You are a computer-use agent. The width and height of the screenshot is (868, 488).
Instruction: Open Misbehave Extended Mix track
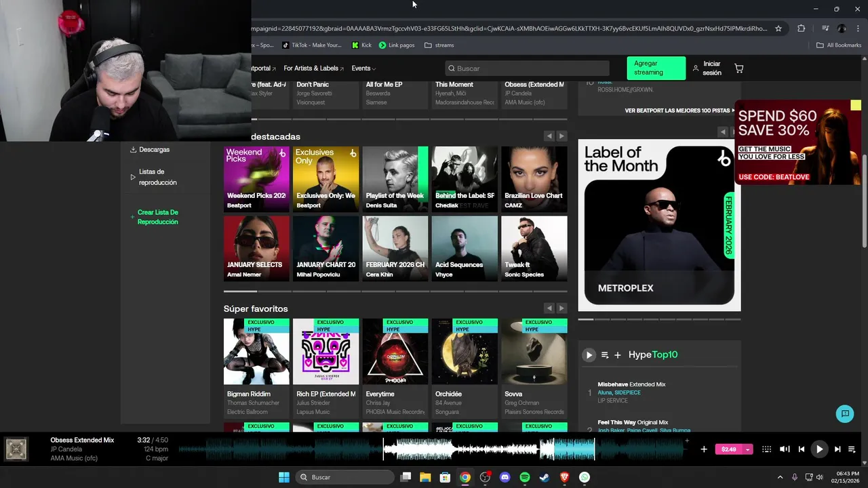[x=631, y=384]
